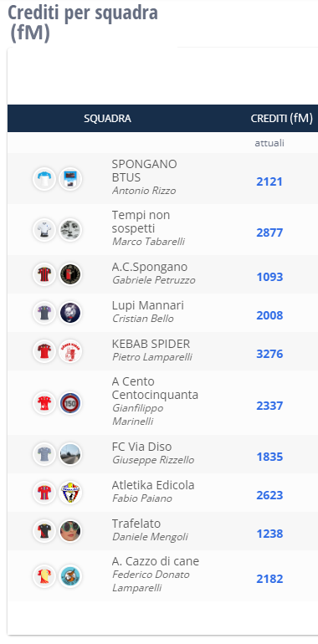Open the 150 speed-limit sign logo
The image size is (318, 644).
pos(70,403)
